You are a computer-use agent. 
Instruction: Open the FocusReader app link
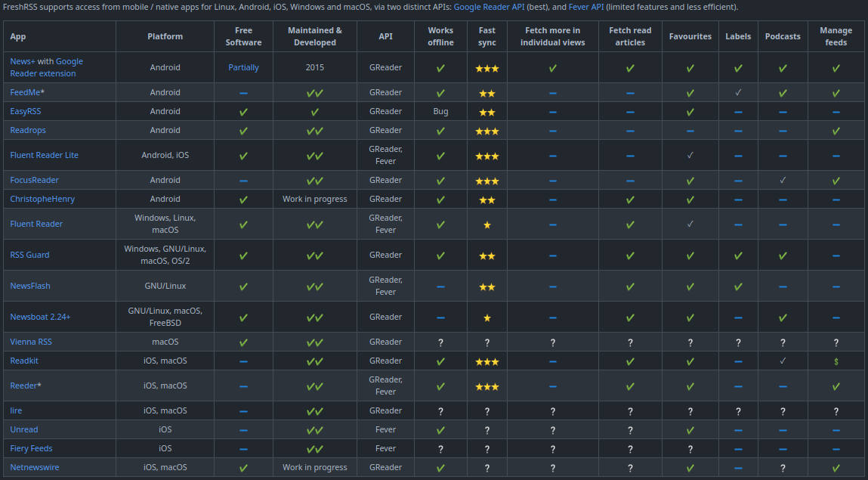click(x=34, y=180)
